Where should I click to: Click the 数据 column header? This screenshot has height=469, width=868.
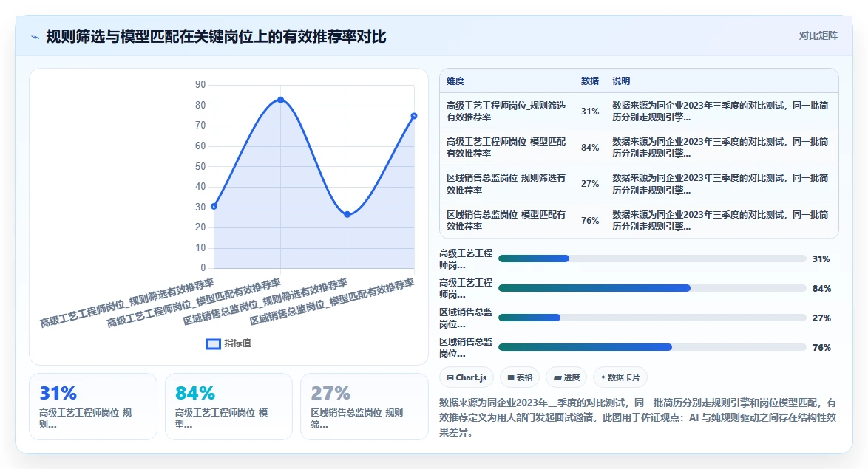coord(589,81)
